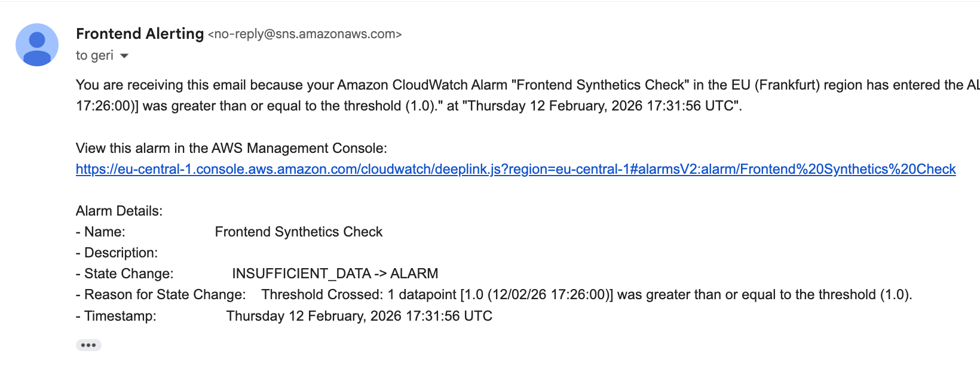Click "View this alarm in the AWS Management Console" text

coord(231,149)
